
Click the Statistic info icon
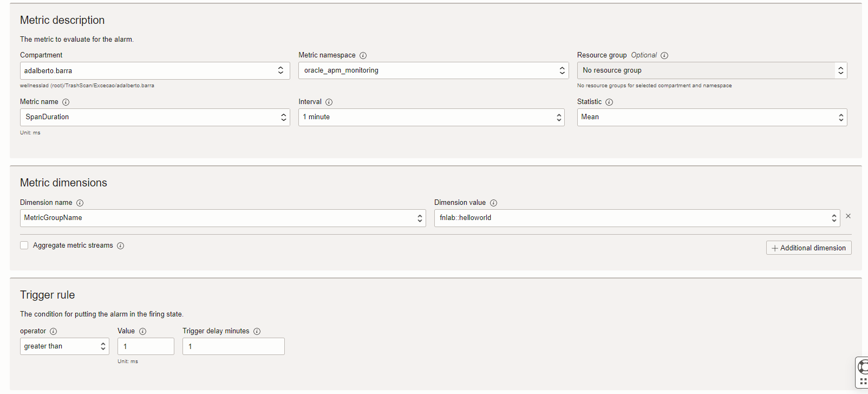pyautogui.click(x=609, y=102)
